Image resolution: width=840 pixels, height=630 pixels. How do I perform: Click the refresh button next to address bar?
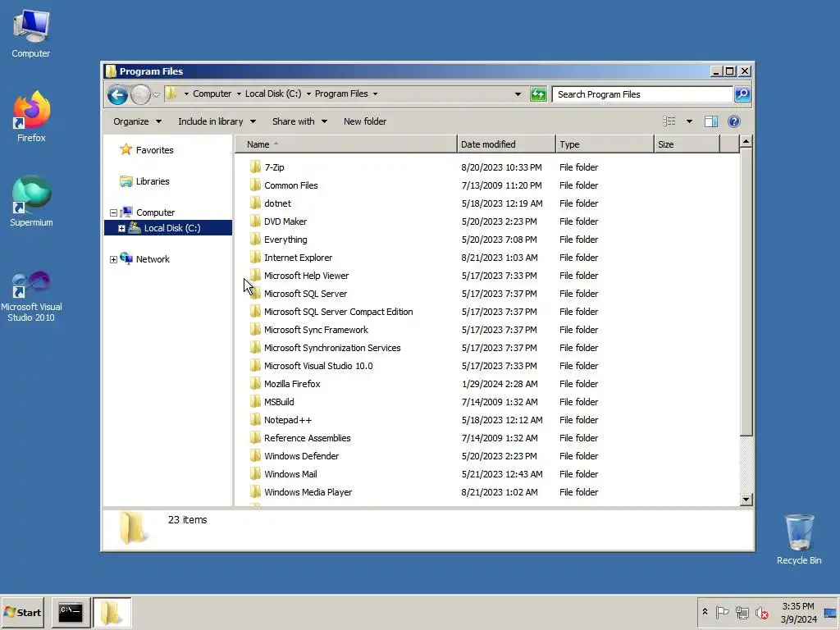538,94
